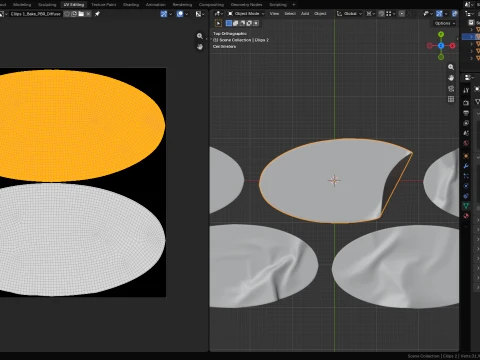Screen dimensions: 480x360
Task: Toggle overlays button in the UV editor header
Action: click(x=180, y=14)
